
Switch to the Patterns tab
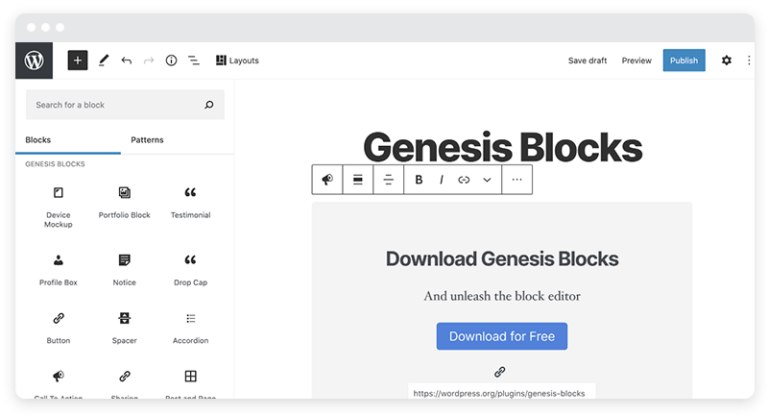click(147, 140)
